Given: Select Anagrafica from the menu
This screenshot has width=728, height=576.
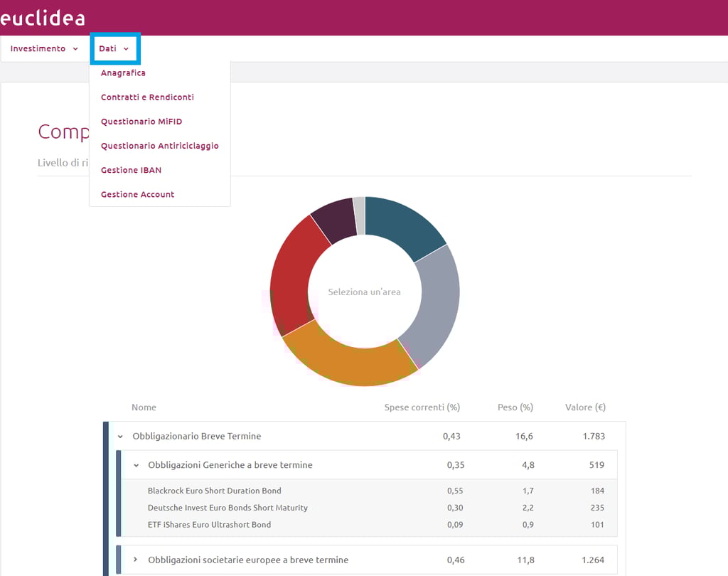Looking at the screenshot, I should coord(123,73).
